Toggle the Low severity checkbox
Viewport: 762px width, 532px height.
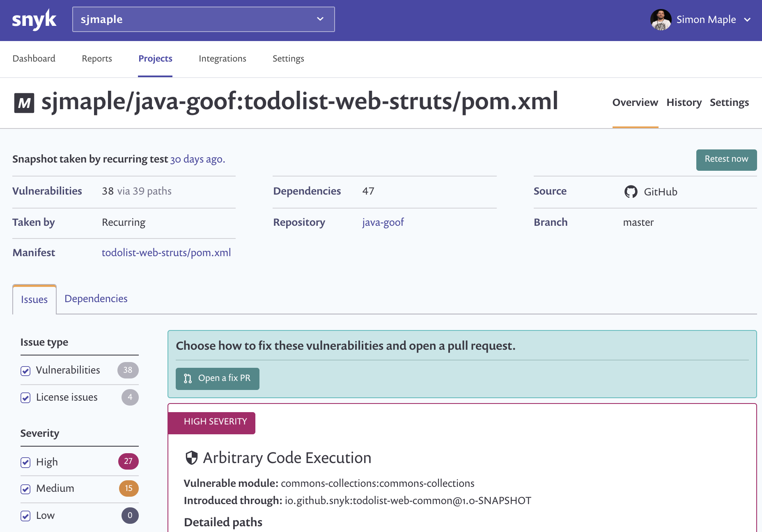(25, 516)
